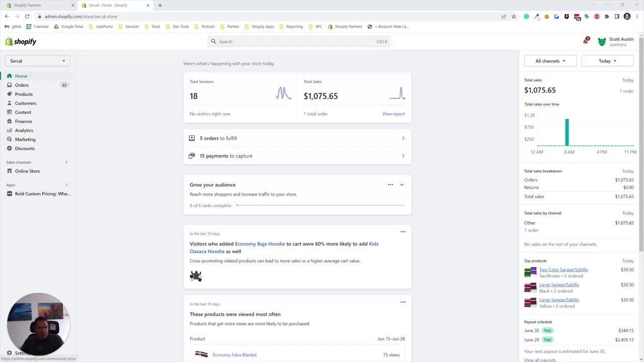The width and height of the screenshot is (644, 362).
Task: Click the Customers person icon
Action: pyautogui.click(x=9, y=103)
